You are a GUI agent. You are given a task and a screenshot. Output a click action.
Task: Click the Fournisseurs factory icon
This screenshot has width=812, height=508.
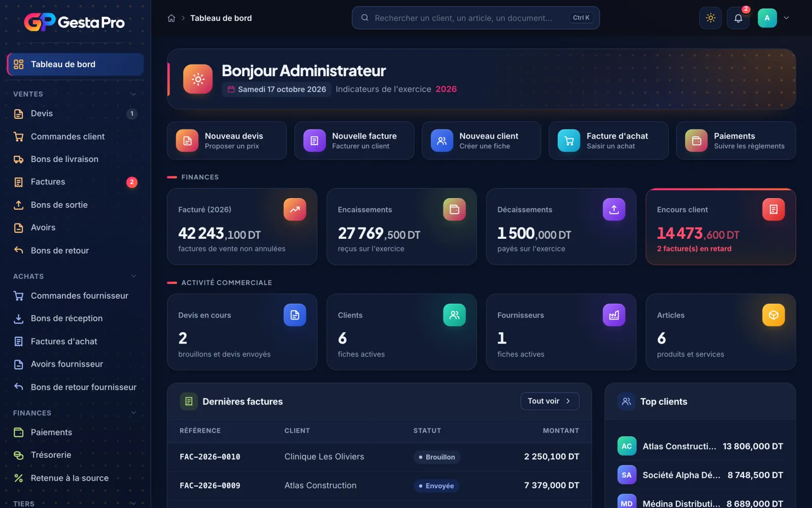tap(614, 315)
